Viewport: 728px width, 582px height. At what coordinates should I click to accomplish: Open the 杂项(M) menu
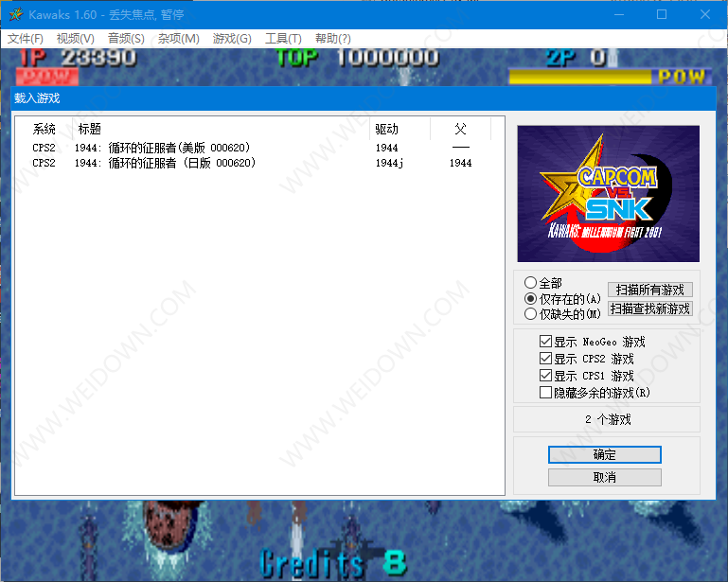click(178, 39)
